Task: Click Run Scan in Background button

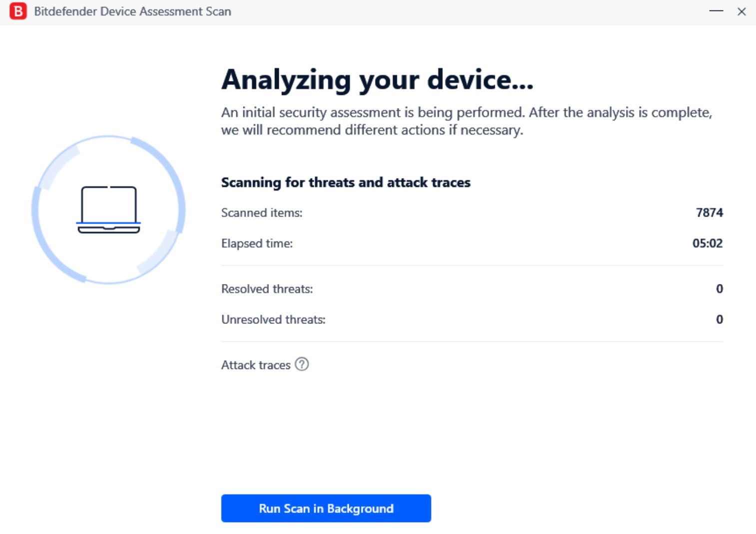Action: click(326, 508)
